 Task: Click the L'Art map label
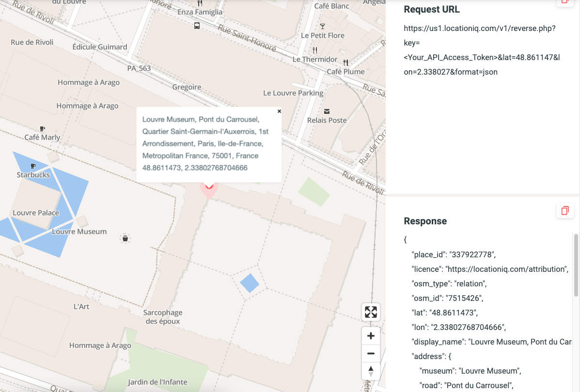81,306
